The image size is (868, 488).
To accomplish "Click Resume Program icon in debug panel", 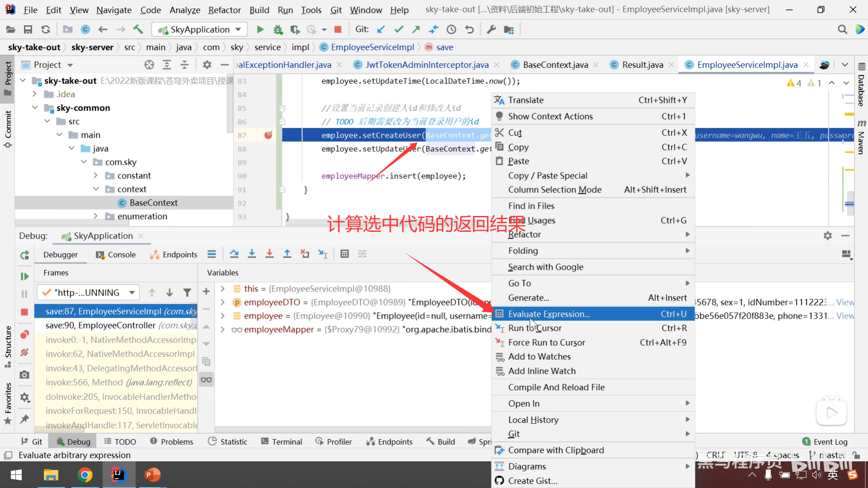I will [24, 277].
